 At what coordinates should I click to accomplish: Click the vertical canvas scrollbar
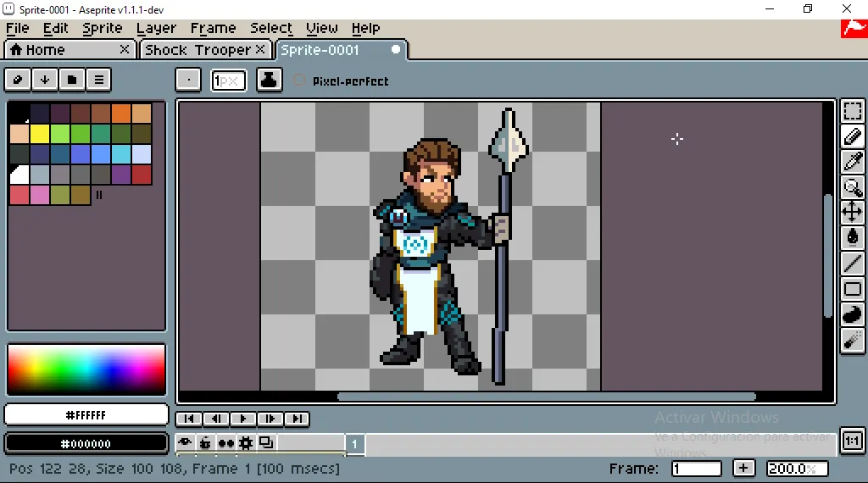tap(828, 256)
